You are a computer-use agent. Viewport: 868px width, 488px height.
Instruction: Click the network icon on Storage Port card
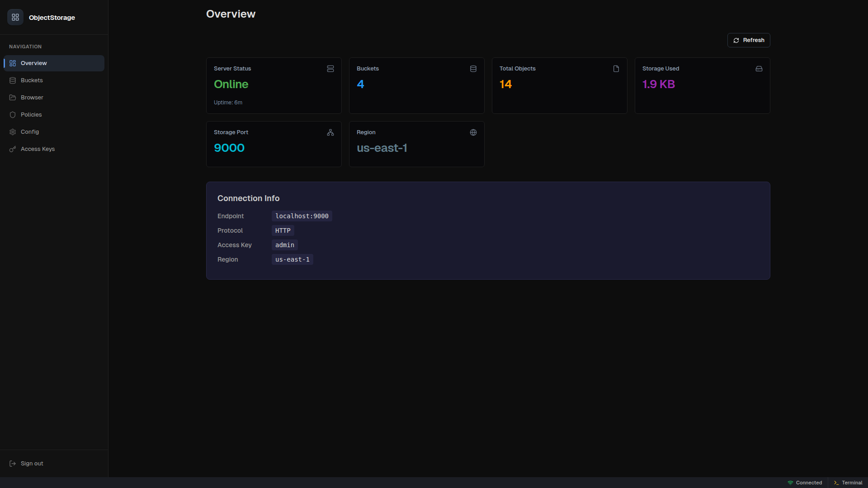click(x=330, y=132)
